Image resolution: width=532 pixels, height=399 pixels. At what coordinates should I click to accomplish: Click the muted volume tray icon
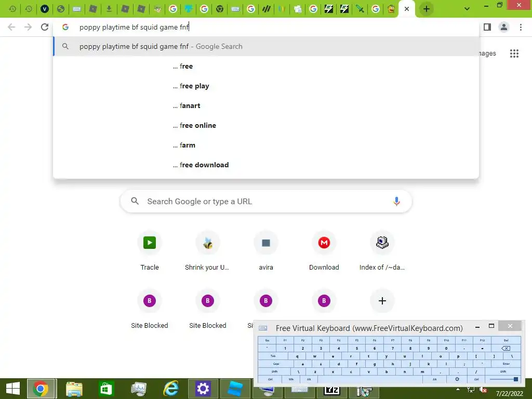tap(484, 390)
